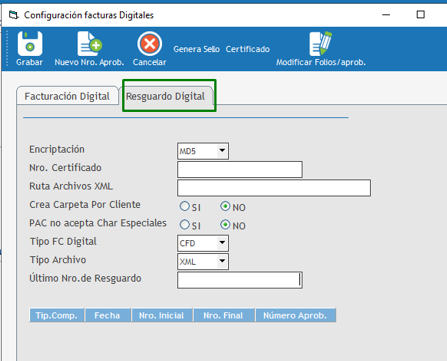
Task: Open the Encriptación MD5 dropdown
Action: coord(222,151)
